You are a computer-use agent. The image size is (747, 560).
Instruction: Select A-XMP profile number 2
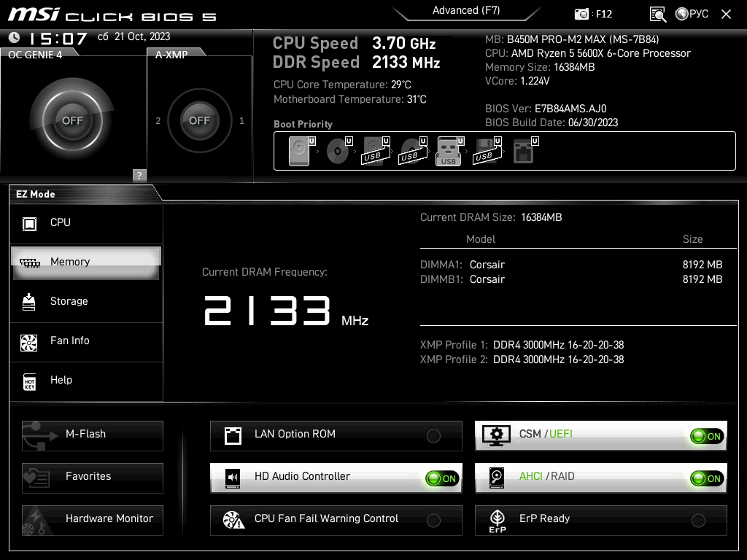coord(158,121)
